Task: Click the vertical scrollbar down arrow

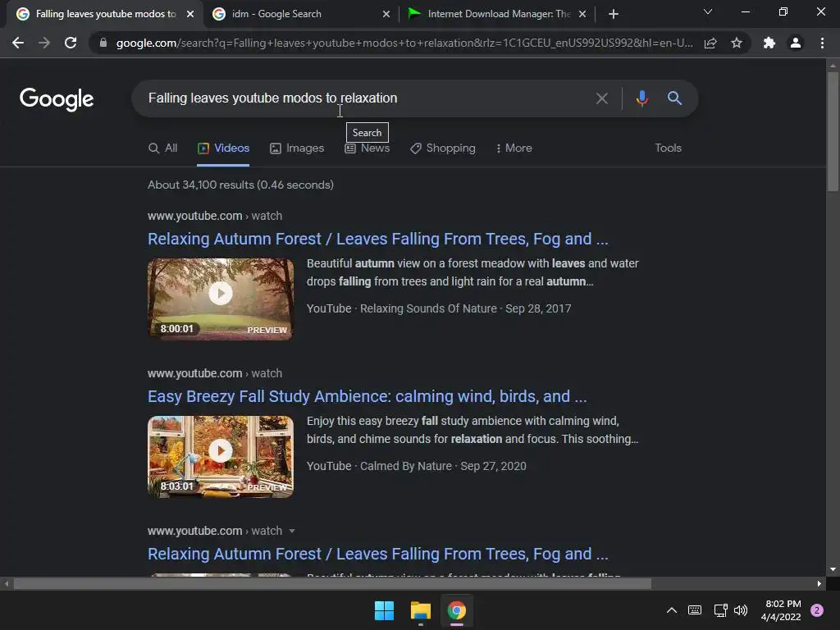Action: click(833, 569)
